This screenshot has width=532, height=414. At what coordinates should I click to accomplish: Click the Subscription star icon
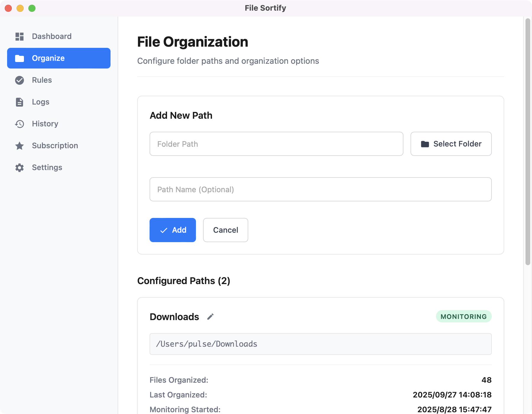(20, 146)
